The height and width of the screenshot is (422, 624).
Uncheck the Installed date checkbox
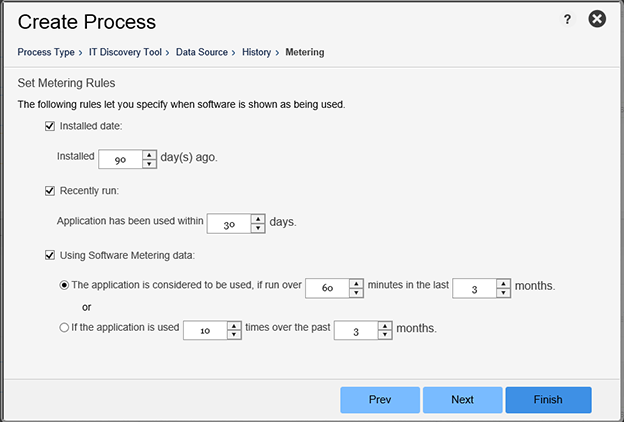click(50, 126)
